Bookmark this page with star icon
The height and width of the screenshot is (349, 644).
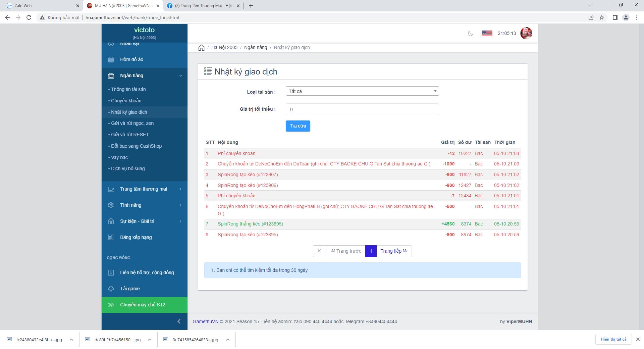pos(602,17)
